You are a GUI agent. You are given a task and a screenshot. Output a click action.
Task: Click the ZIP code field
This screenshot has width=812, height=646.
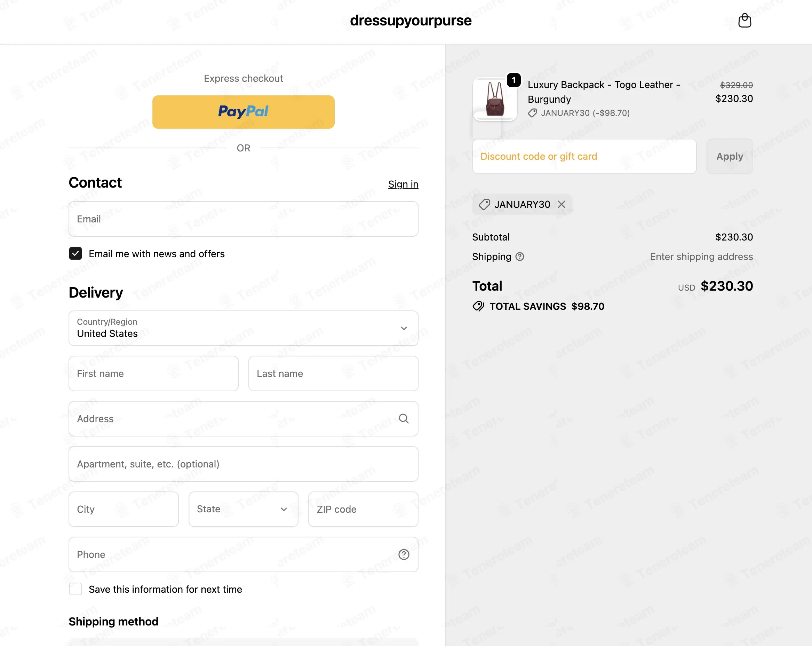click(363, 509)
